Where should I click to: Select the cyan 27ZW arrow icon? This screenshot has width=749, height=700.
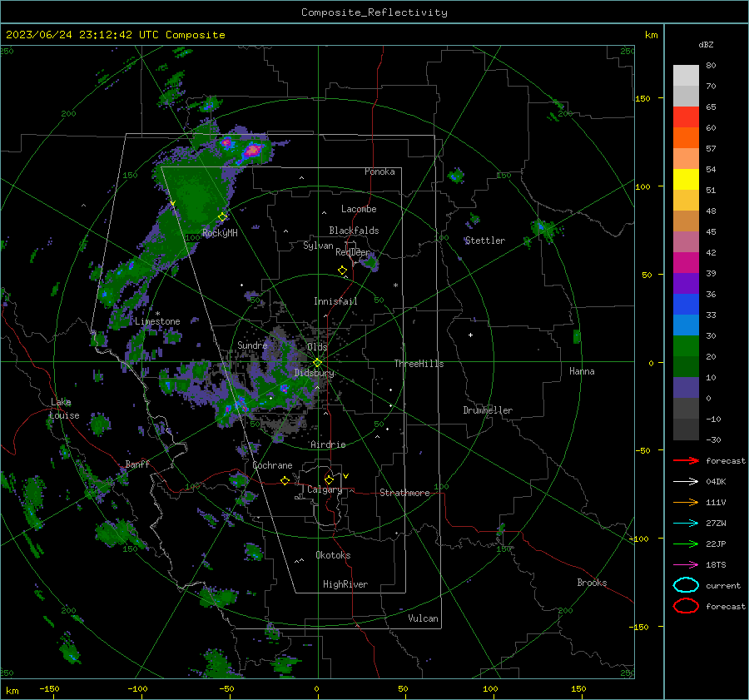tap(686, 524)
